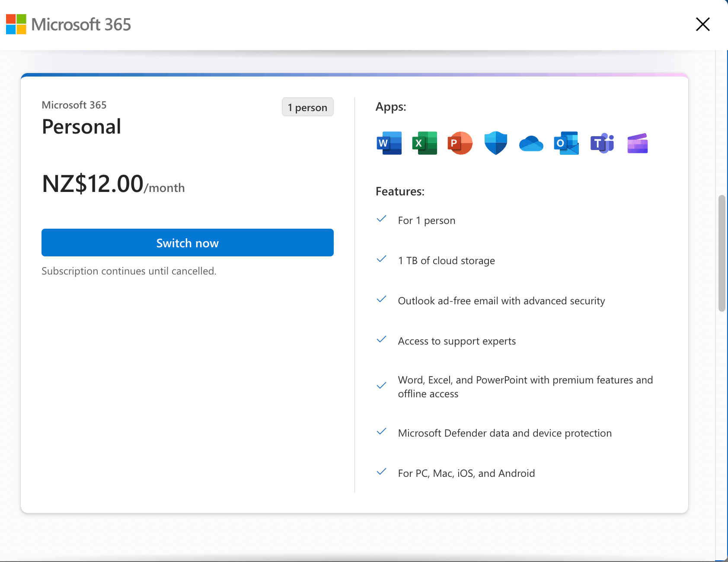Click the 'Features:' heading
The image size is (728, 562).
[x=400, y=192]
